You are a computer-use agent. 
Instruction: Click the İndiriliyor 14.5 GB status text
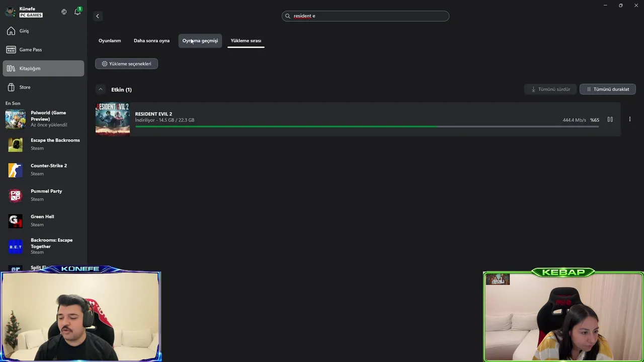(x=165, y=120)
